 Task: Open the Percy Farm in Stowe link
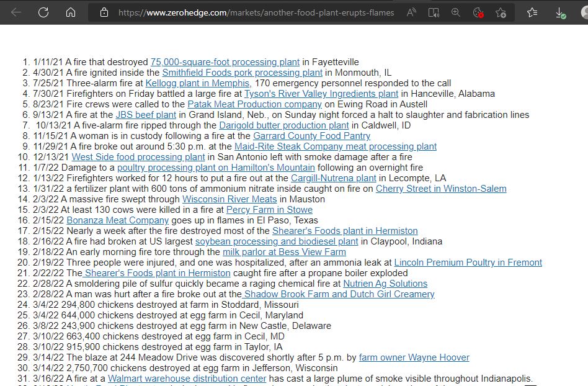click(269, 209)
